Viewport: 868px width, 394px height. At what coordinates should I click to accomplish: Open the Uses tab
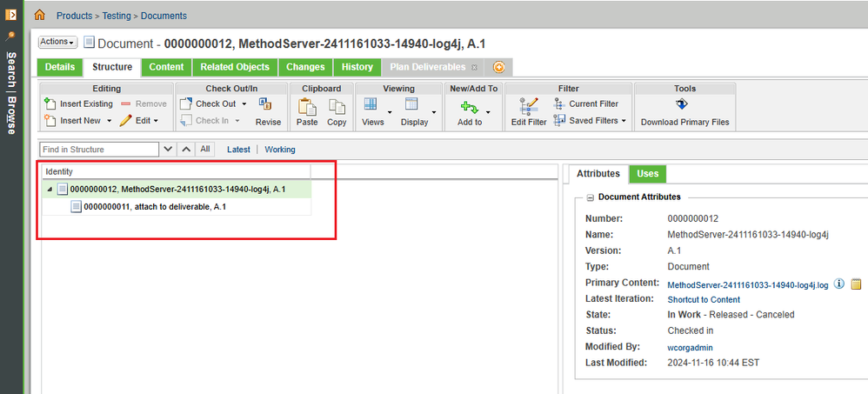click(x=647, y=174)
